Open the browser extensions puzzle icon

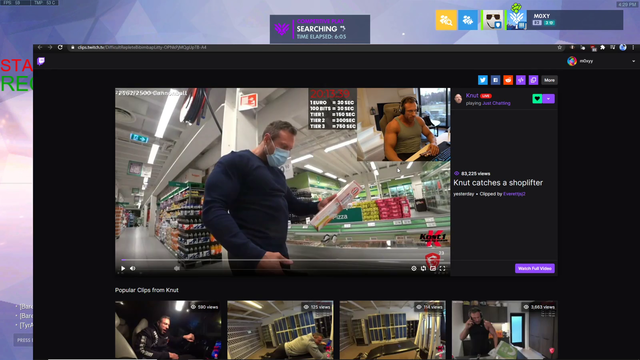point(602,47)
